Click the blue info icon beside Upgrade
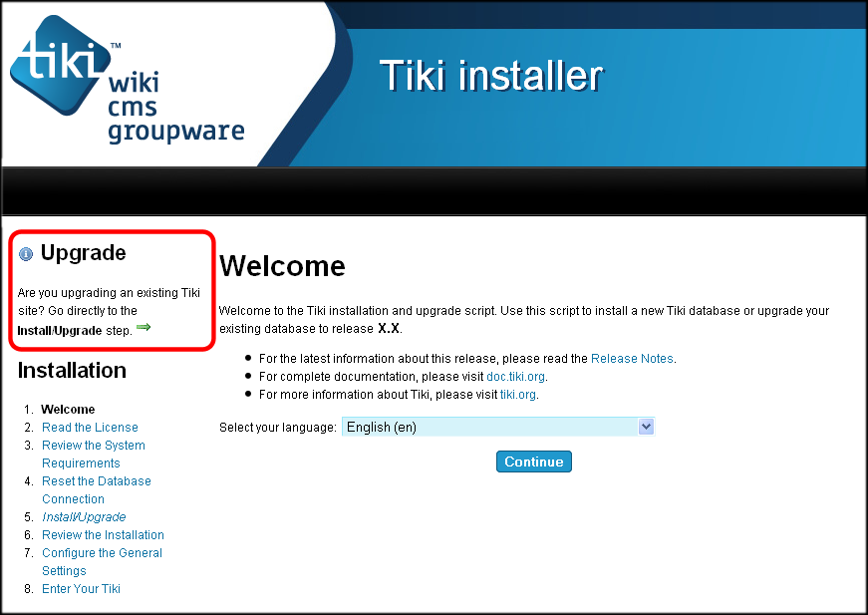868x615 pixels. 26,254
